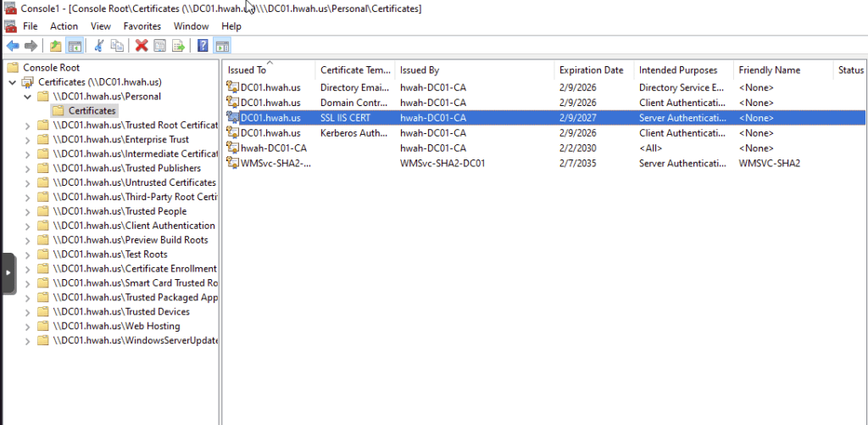Open the Action menu
868x425 pixels.
pyautogui.click(x=64, y=26)
